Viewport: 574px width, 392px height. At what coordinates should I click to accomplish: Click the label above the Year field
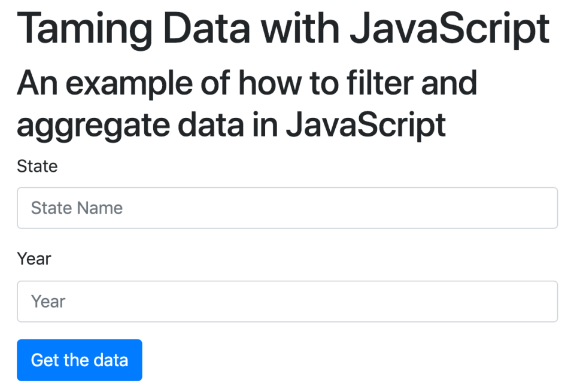click(x=34, y=259)
